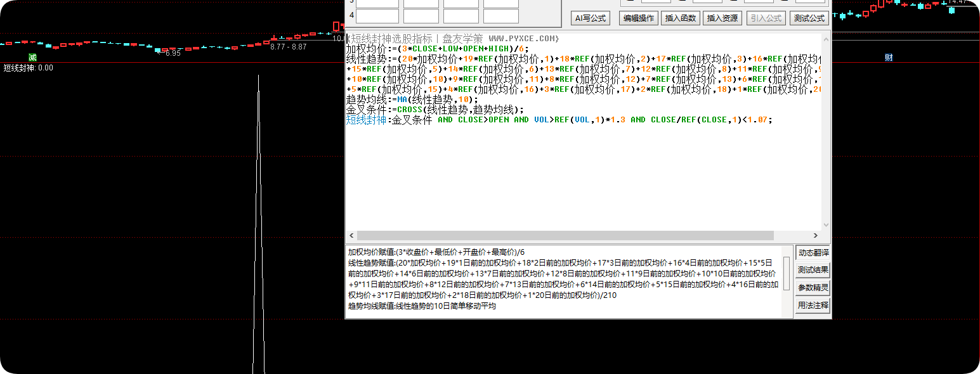Click the editor's horizontal scrollbar right arrow

tap(816, 235)
